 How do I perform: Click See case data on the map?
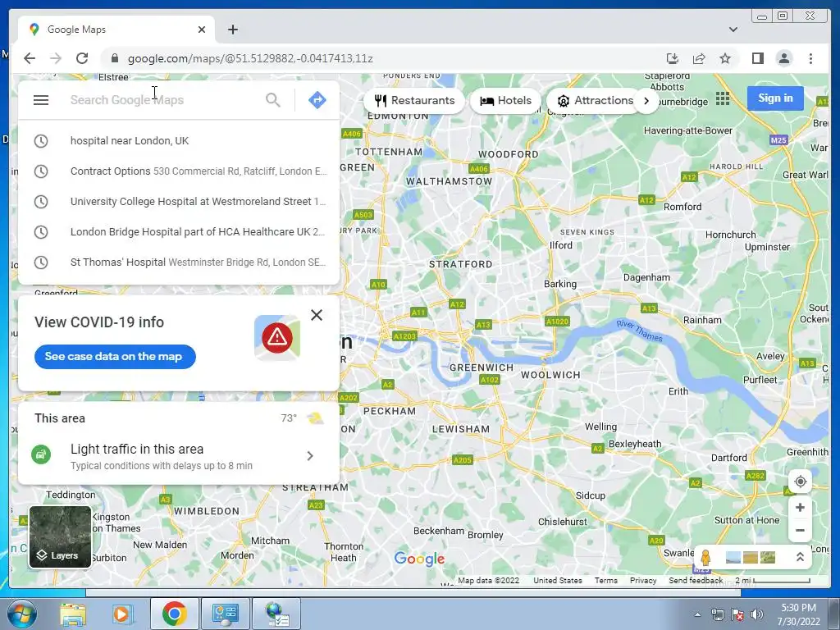(x=115, y=357)
